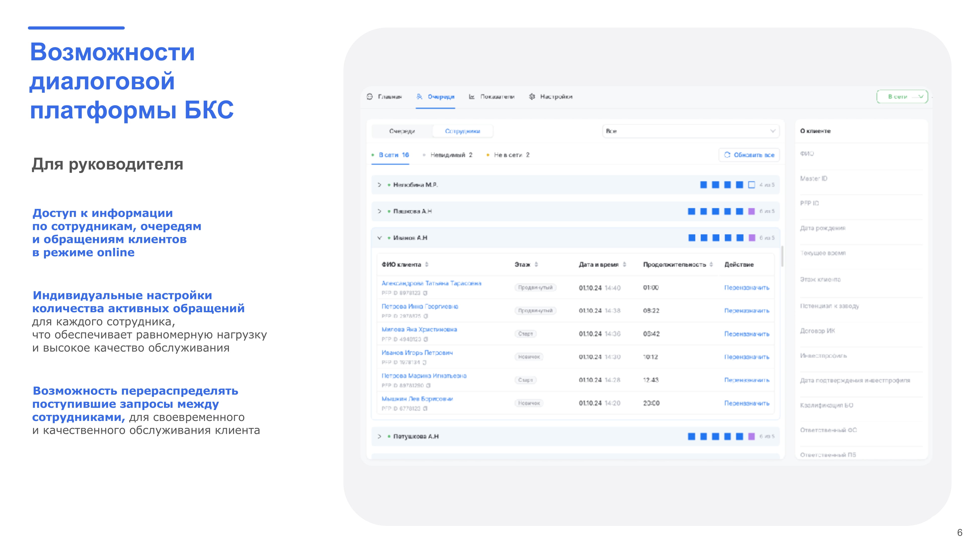Expand the Патушкова А.Н employee row
This screenshot has width=980, height=551.
[x=379, y=436]
